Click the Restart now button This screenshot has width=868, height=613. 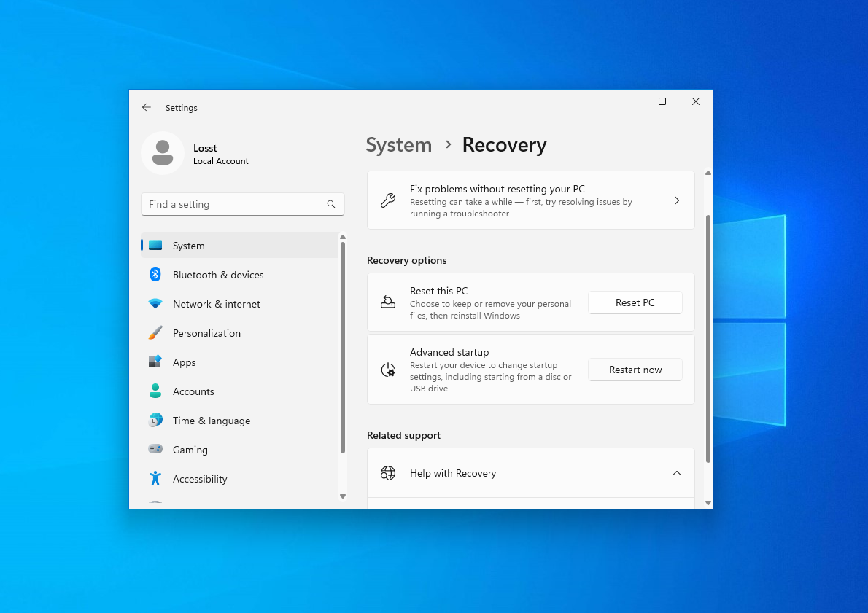click(x=635, y=370)
